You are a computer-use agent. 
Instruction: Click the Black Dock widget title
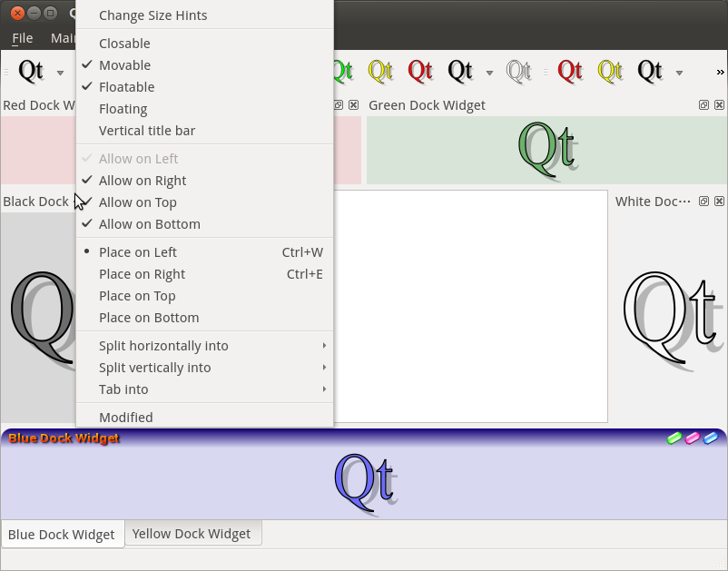(x=35, y=202)
